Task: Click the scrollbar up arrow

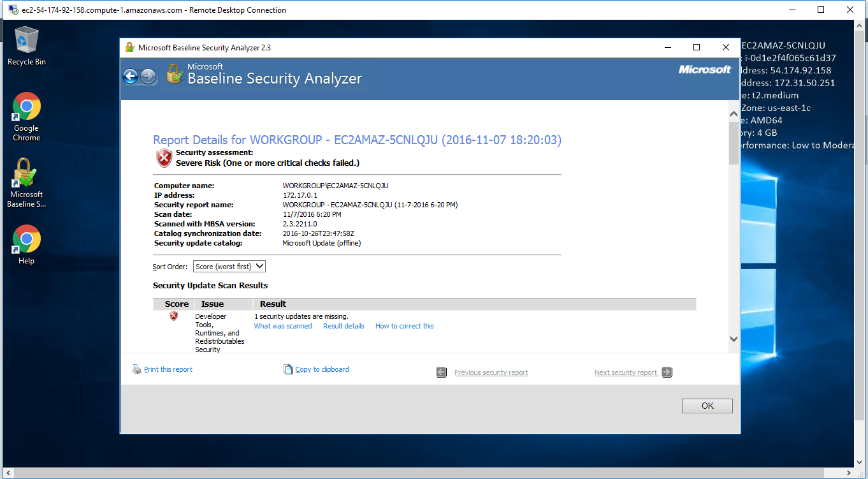Action: [734, 113]
